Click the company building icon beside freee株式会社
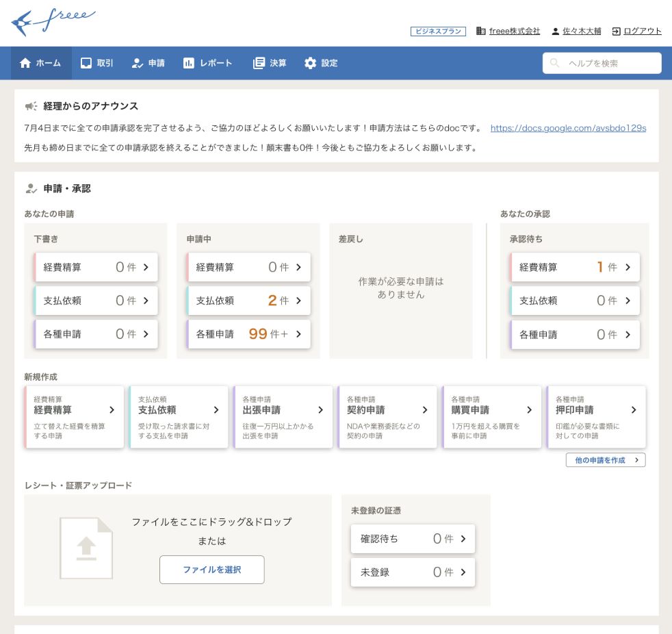The width and height of the screenshot is (672, 634). pyautogui.click(x=482, y=31)
